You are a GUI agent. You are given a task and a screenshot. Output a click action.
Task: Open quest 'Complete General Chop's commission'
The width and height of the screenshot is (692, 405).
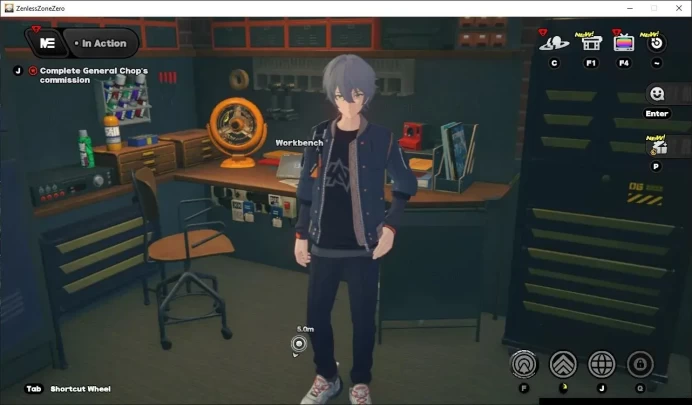pyautogui.click(x=94, y=75)
